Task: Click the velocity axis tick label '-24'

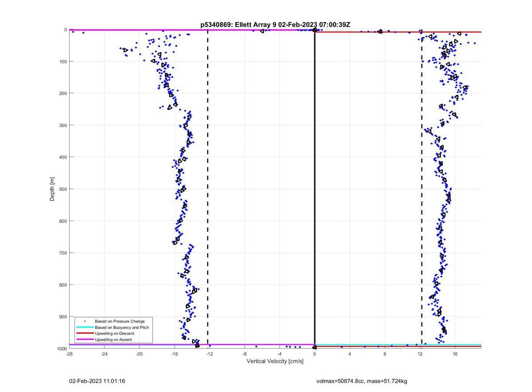Action: 104,354
